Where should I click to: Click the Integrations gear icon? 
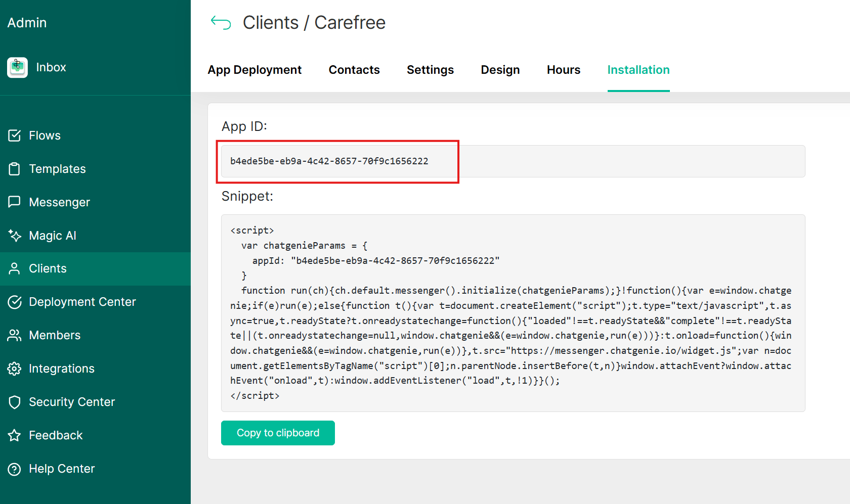pos(15,369)
